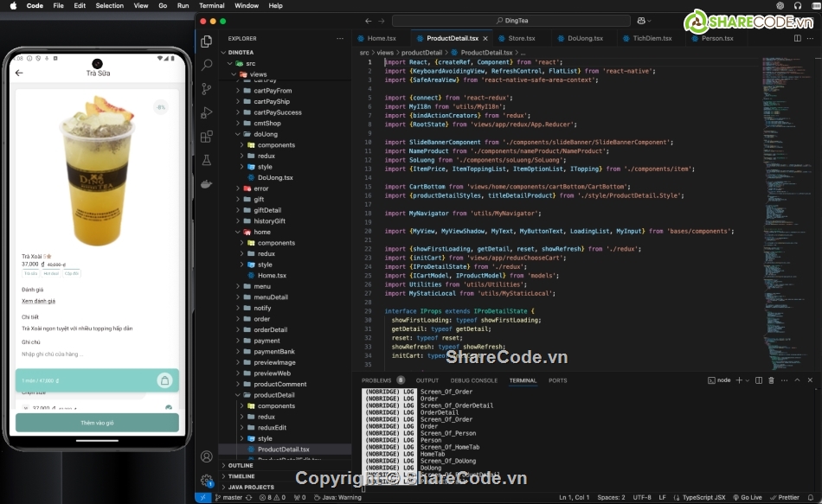Open the Explorer view in activity bar
The height and width of the screenshot is (504, 822).
[207, 41]
